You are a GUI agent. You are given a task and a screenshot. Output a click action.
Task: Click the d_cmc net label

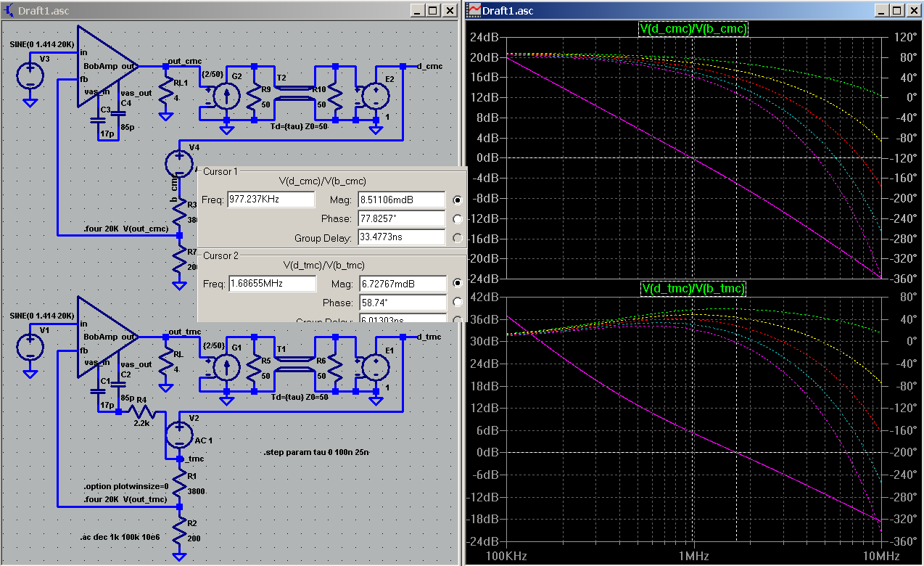(x=430, y=65)
